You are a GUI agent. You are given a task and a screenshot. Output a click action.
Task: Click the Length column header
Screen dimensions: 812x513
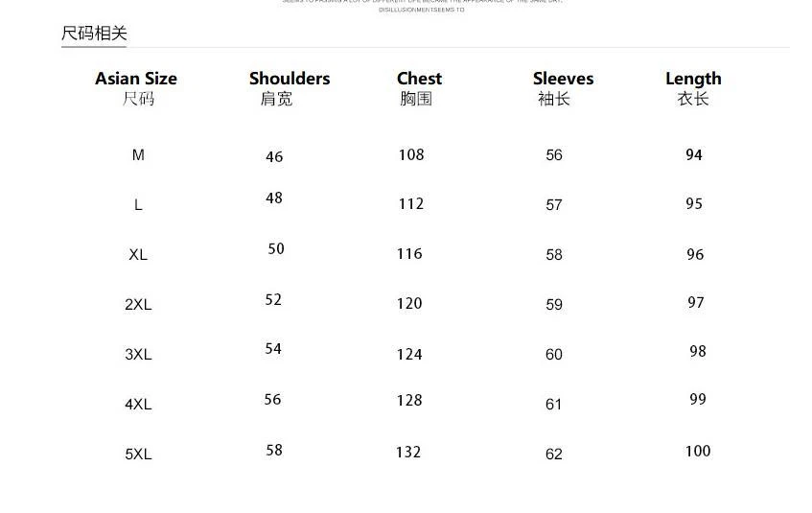click(x=693, y=79)
